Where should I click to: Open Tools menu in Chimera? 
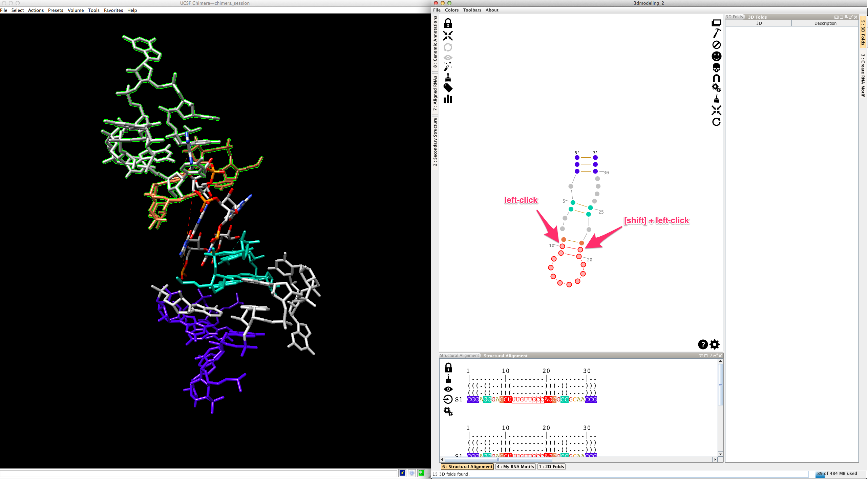94,10
